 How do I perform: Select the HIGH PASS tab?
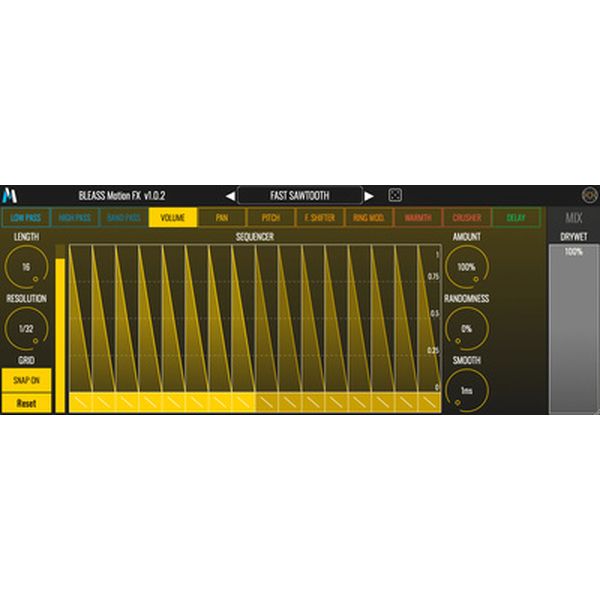coord(75,217)
